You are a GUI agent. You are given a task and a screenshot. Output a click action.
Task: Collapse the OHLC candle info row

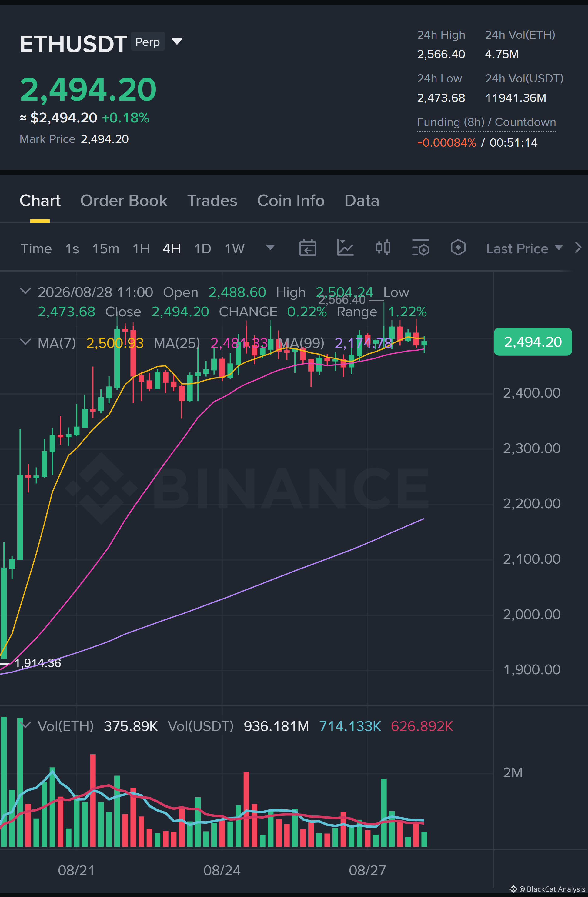[x=25, y=291]
